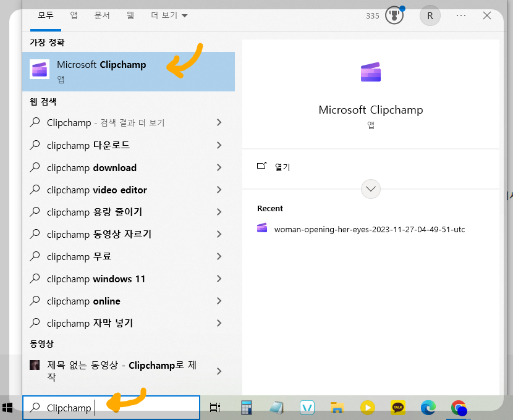The width and height of the screenshot is (513, 420).
Task: Expand arrow for clipchamp online
Action: pos(219,301)
